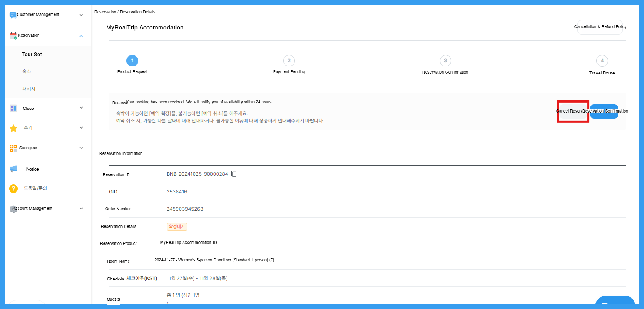
Task: Click the dates 11월 27일(수) - 11월 28일(목)
Action: point(197,278)
